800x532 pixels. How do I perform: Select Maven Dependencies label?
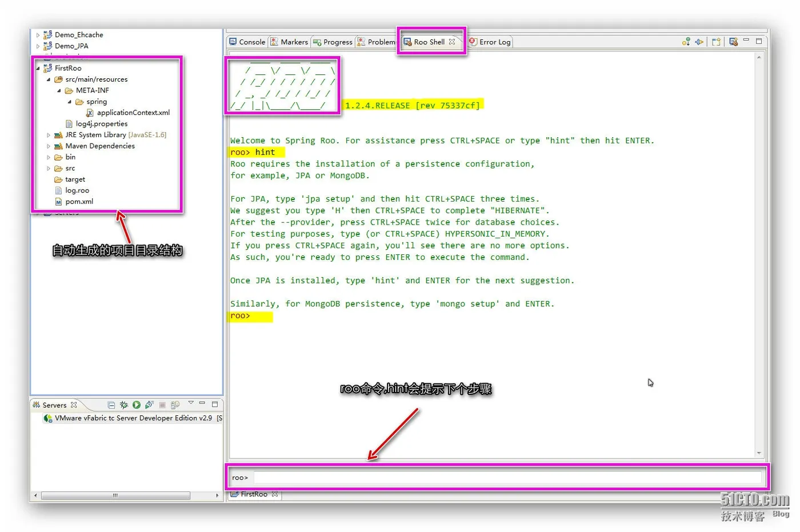click(x=100, y=146)
